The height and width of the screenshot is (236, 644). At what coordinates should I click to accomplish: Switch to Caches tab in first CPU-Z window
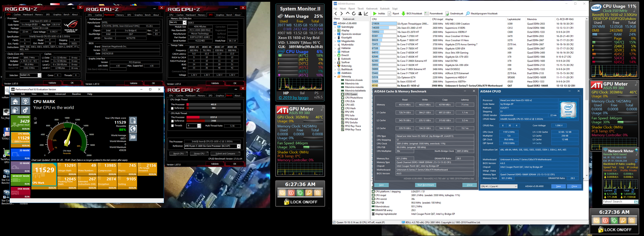pyautogui.click(x=17, y=15)
